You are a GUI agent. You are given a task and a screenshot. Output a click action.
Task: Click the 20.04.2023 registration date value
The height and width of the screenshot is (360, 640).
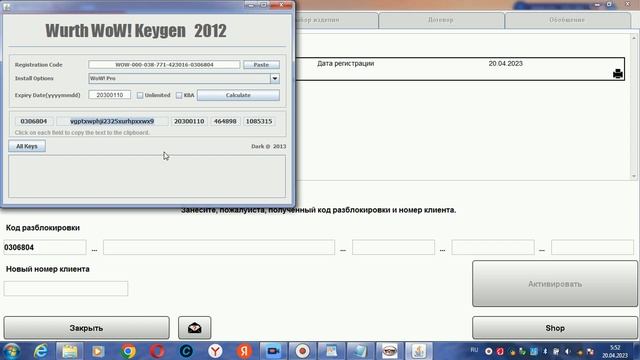(x=506, y=63)
